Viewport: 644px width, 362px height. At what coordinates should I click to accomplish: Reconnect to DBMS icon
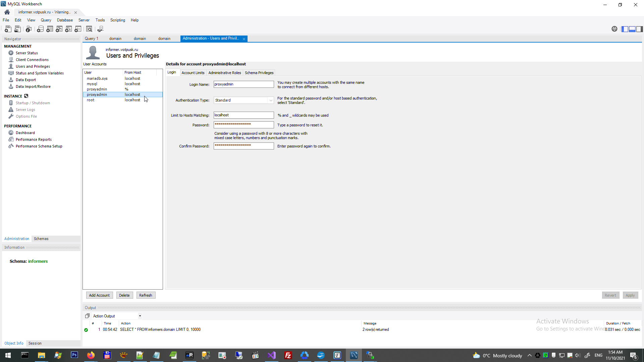[100, 29]
